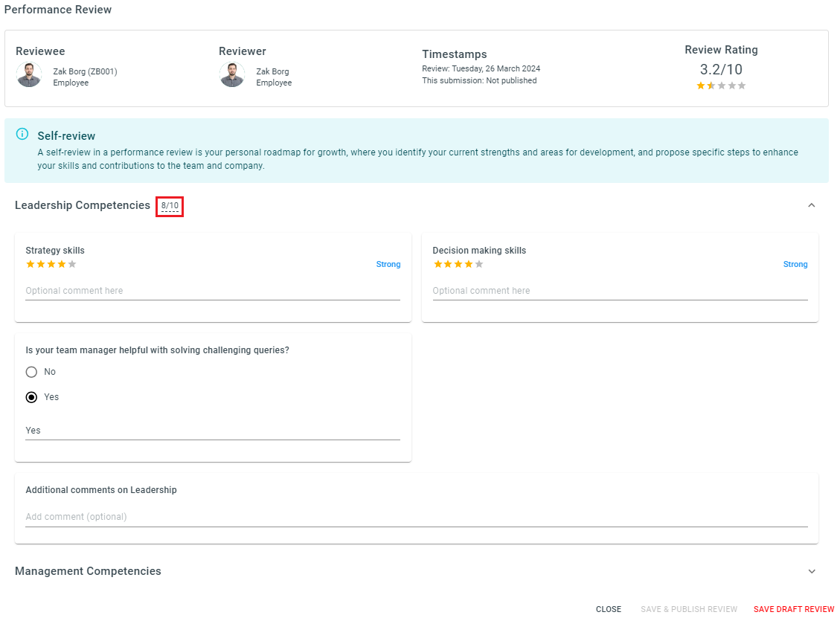Set Decision making skills to three stars
The height and width of the screenshot is (618, 840).
[458, 264]
